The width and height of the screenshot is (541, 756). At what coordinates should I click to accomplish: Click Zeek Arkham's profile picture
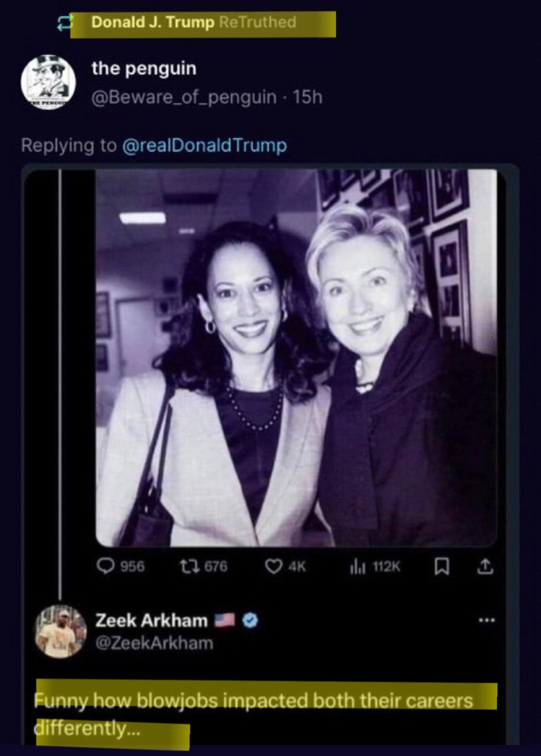pyautogui.click(x=60, y=631)
